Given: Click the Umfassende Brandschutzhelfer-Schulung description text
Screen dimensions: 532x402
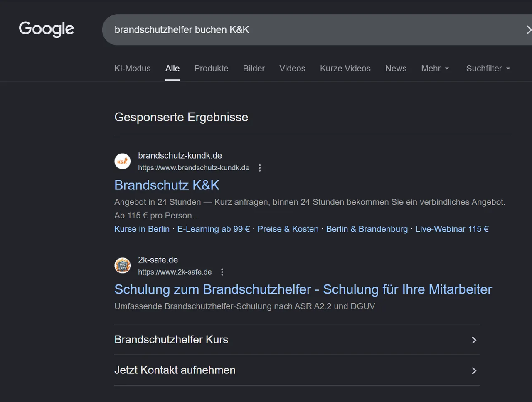Looking at the screenshot, I should point(245,306).
